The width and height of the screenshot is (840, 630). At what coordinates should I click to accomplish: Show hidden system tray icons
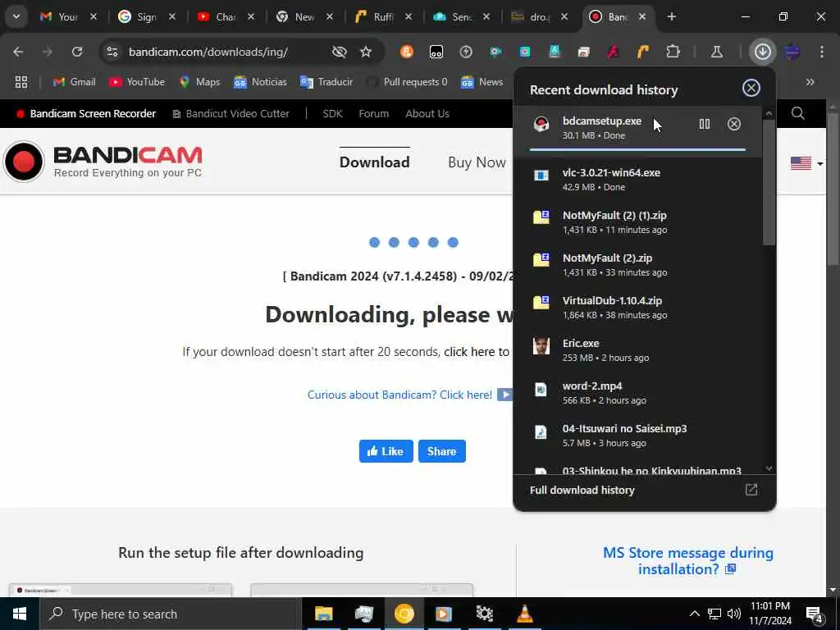pos(694,614)
